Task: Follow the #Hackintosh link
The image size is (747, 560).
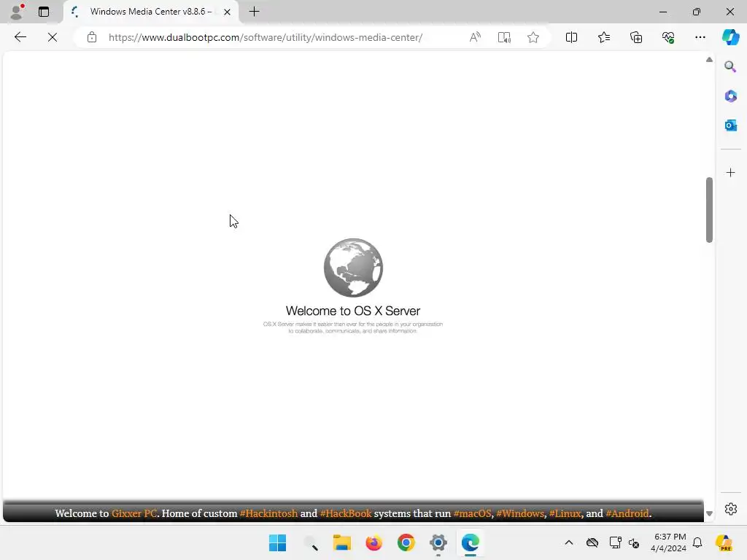Action: [x=268, y=513]
